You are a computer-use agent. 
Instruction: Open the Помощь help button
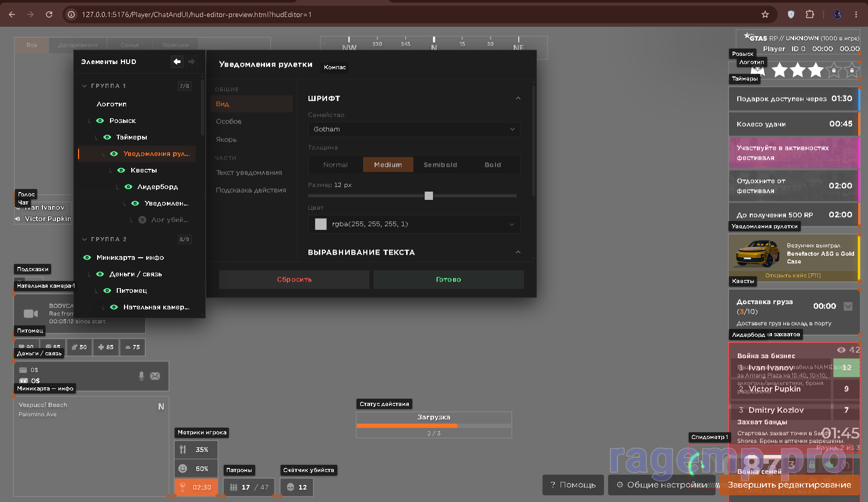[573, 485]
